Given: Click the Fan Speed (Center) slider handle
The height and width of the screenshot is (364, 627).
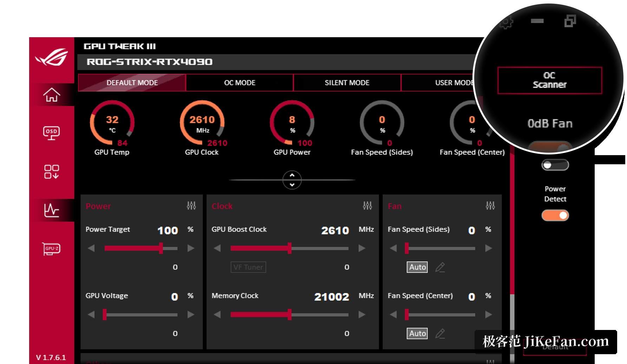Looking at the screenshot, I should [x=407, y=315].
